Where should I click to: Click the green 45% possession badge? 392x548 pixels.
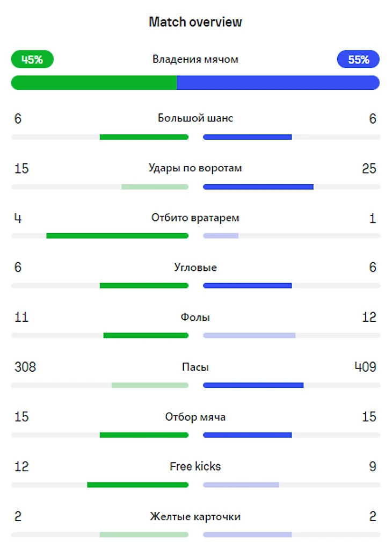coord(32,59)
